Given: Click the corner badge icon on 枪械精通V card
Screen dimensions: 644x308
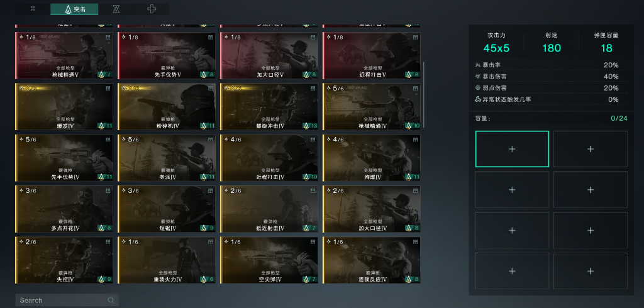Looking at the screenshot, I should point(108,37).
